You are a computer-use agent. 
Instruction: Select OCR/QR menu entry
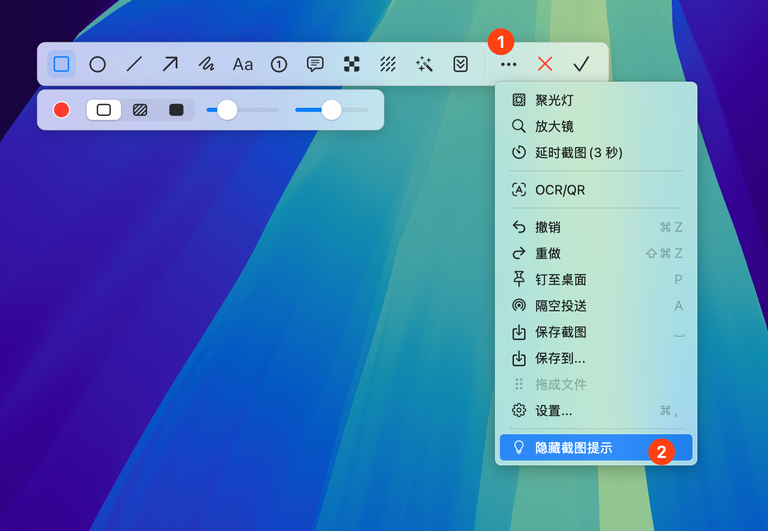(560, 190)
